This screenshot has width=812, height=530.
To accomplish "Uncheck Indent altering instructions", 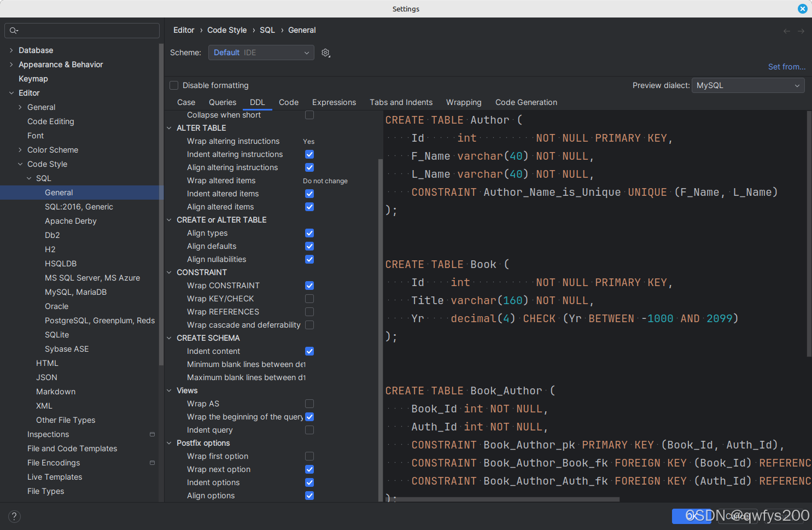I will [309, 154].
